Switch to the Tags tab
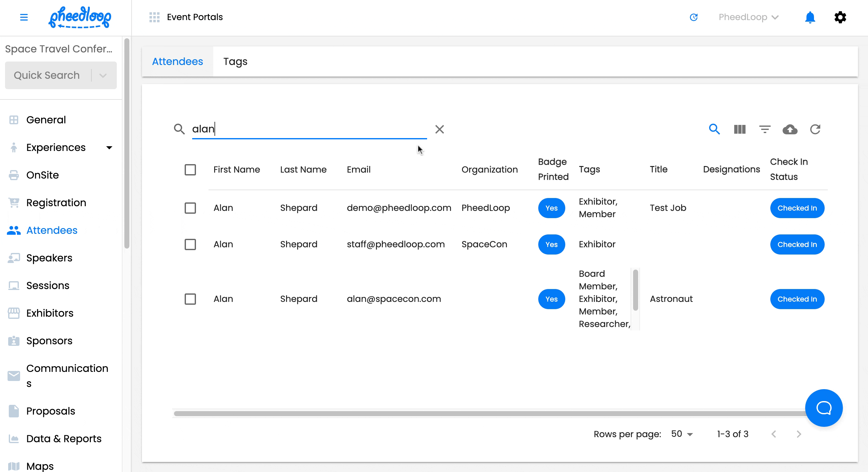The image size is (868, 472). tap(235, 62)
